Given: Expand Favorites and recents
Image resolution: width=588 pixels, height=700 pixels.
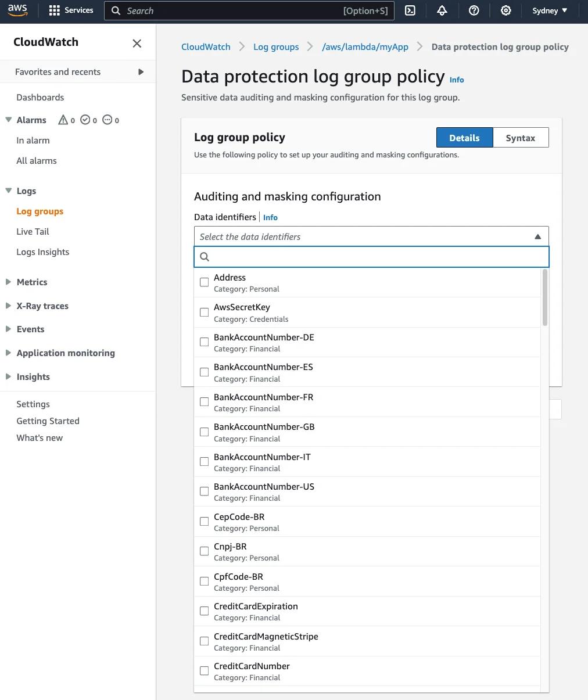Looking at the screenshot, I should coord(141,71).
